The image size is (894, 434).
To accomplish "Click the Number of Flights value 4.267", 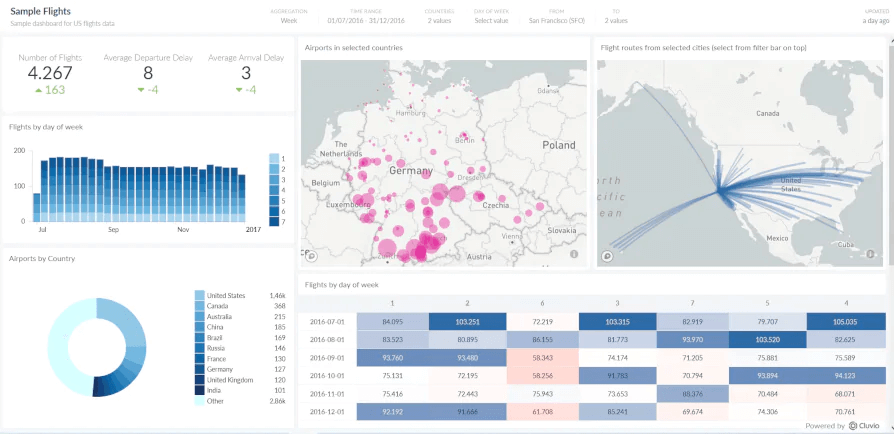I will pyautogui.click(x=50, y=73).
